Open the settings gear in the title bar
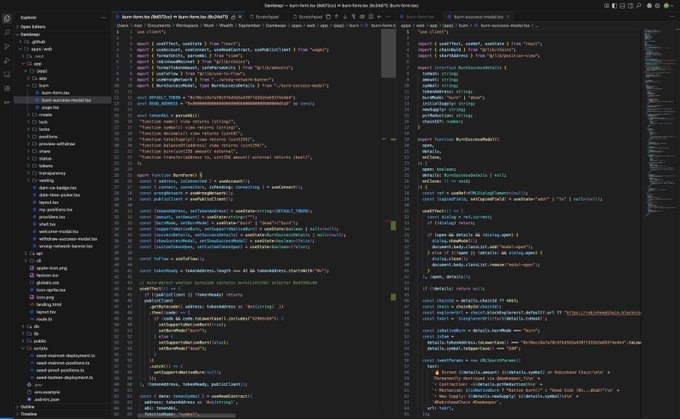Viewport: 680px width, 419px height. [x=657, y=6]
